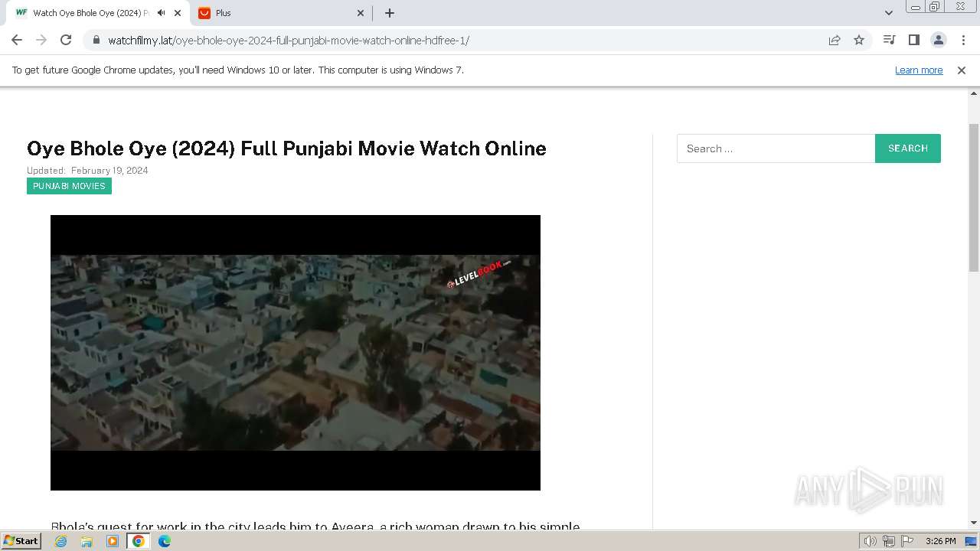Switch to the Plus tab

tap(282, 13)
